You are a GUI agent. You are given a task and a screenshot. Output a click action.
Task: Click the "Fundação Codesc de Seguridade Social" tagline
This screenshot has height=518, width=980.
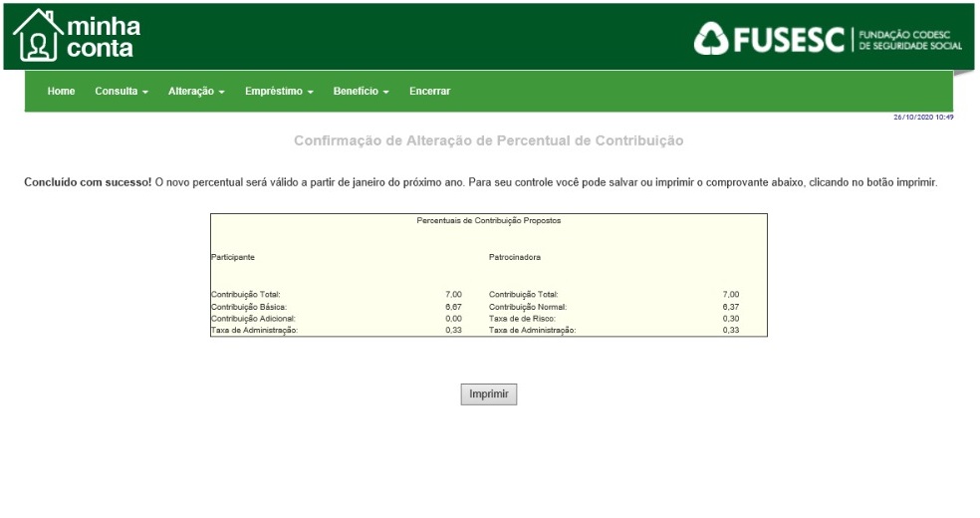(910, 40)
